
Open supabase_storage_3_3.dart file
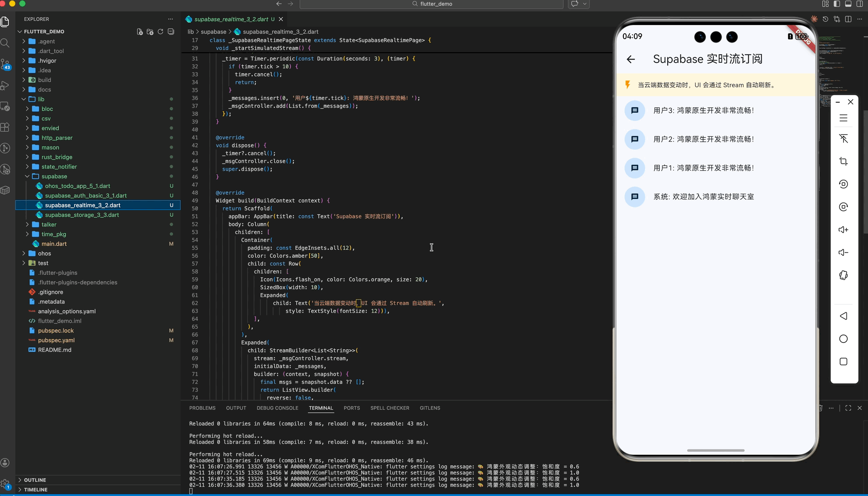point(82,215)
